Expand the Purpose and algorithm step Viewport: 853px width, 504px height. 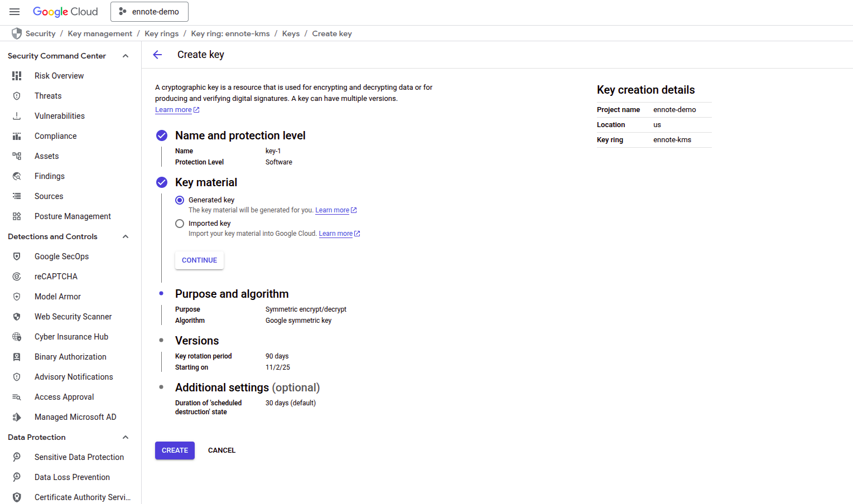tap(232, 294)
